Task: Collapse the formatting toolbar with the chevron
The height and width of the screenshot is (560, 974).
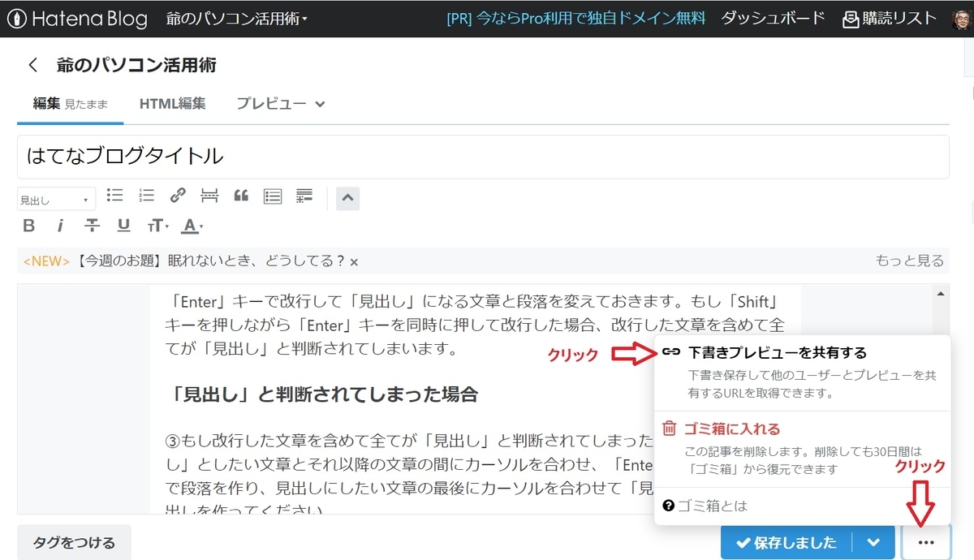Action: pos(347,197)
